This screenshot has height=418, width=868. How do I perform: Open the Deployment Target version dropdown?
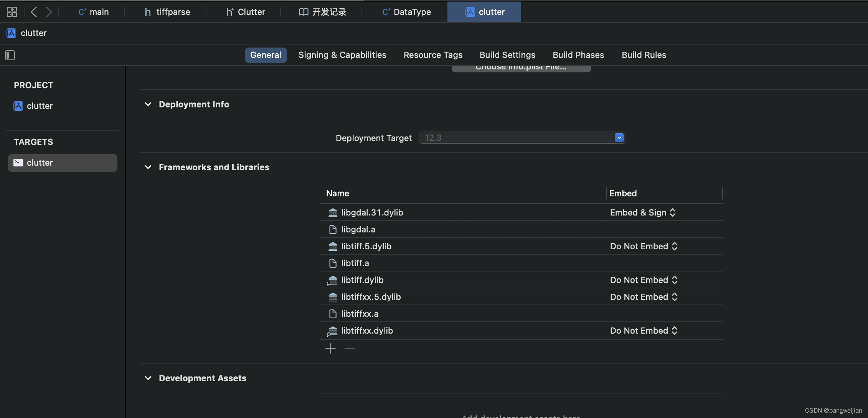click(x=619, y=138)
